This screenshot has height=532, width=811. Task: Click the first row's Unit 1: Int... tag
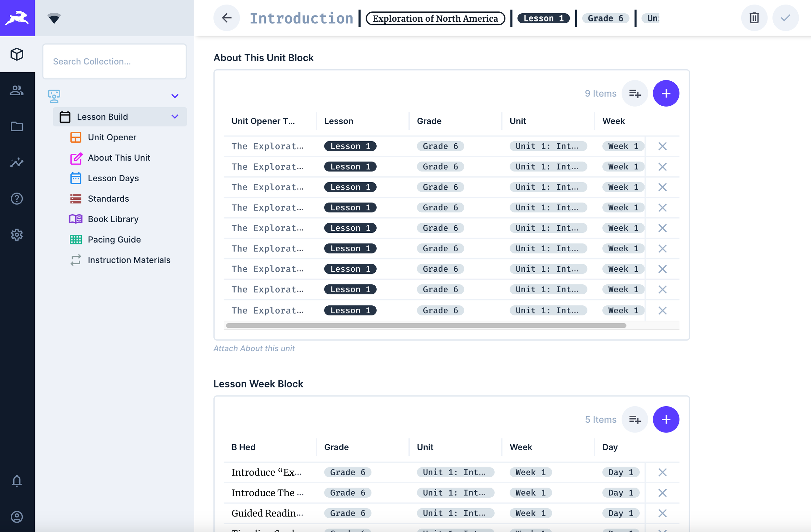(548, 146)
